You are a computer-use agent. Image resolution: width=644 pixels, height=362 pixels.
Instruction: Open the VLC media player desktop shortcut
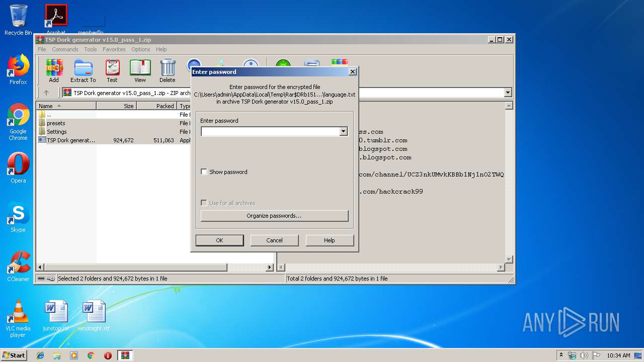pyautogui.click(x=18, y=319)
